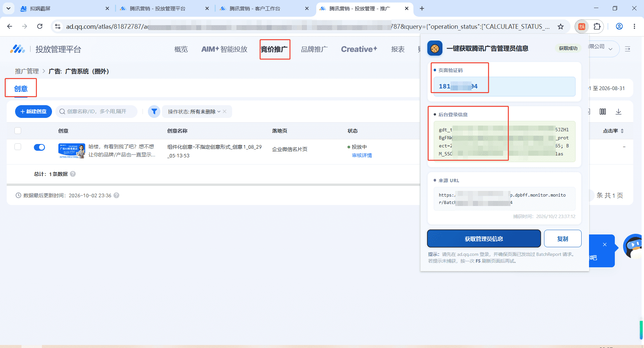
Task: Click the creative search input field
Action: [x=96, y=112]
